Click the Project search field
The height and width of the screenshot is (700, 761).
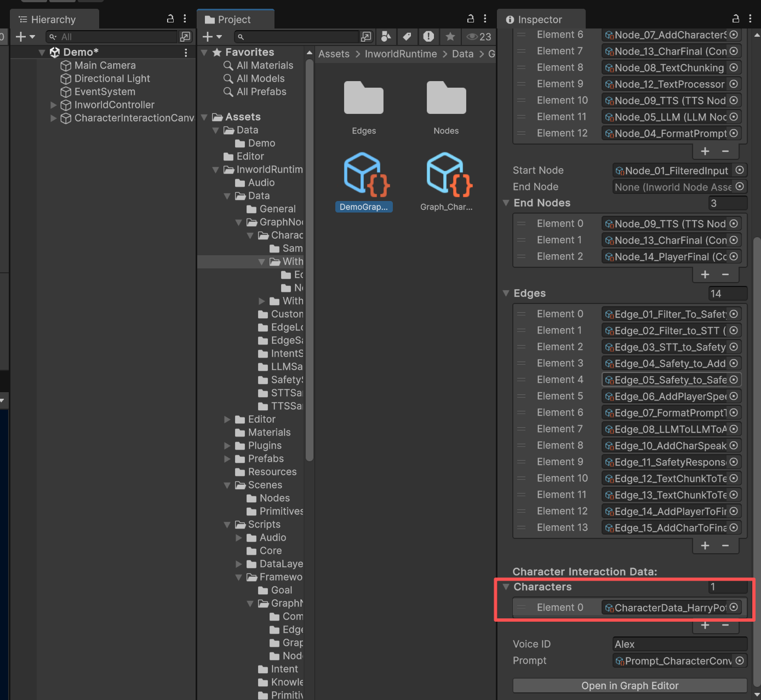point(296,37)
